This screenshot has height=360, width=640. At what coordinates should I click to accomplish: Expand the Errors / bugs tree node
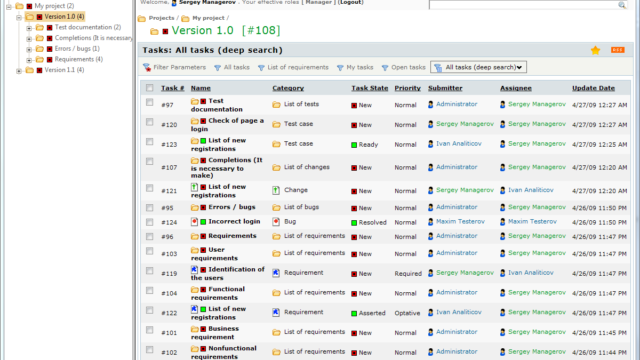29,49
